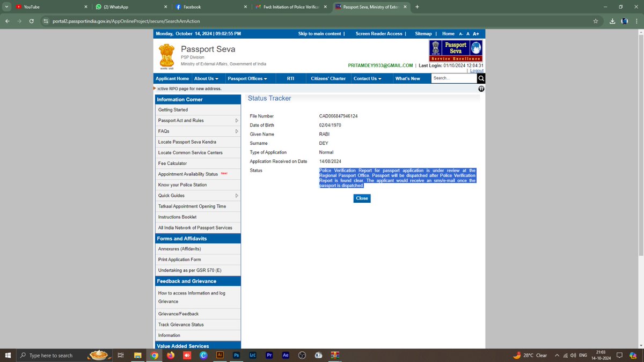Click the Logout link
This screenshot has height=362, width=644.
tap(477, 71)
